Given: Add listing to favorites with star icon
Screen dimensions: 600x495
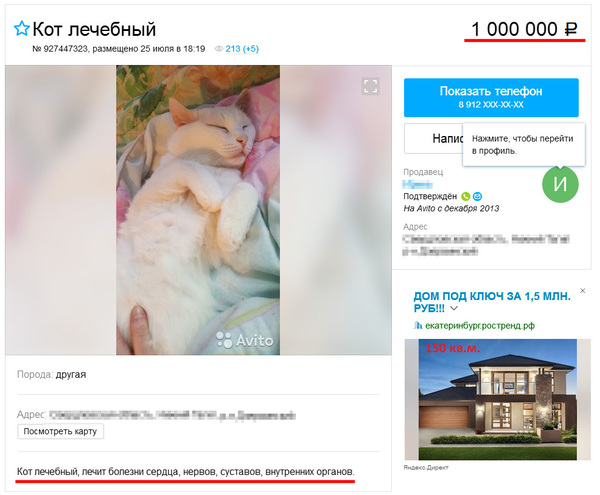Looking at the screenshot, I should coord(21,29).
